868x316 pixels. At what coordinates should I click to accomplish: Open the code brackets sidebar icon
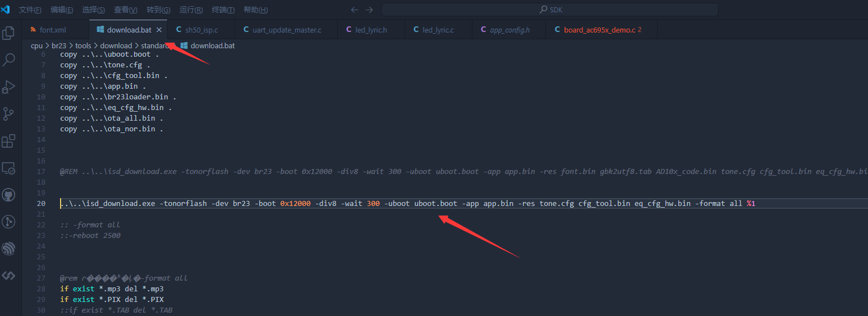pos(8,276)
